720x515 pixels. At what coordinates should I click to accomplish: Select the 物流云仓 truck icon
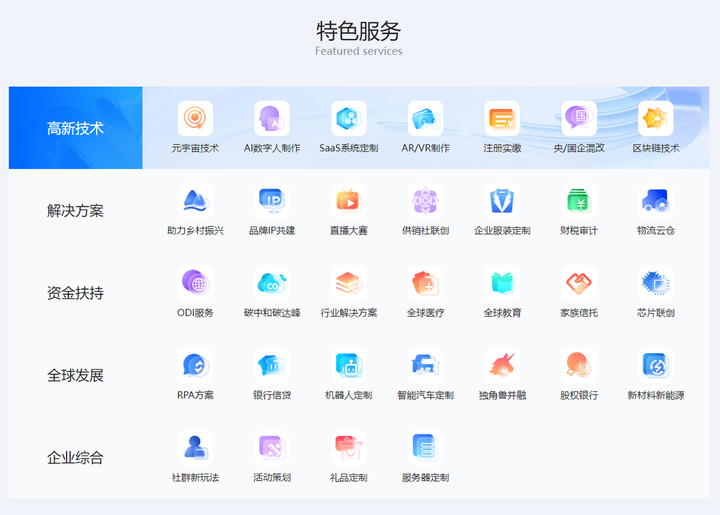click(656, 201)
